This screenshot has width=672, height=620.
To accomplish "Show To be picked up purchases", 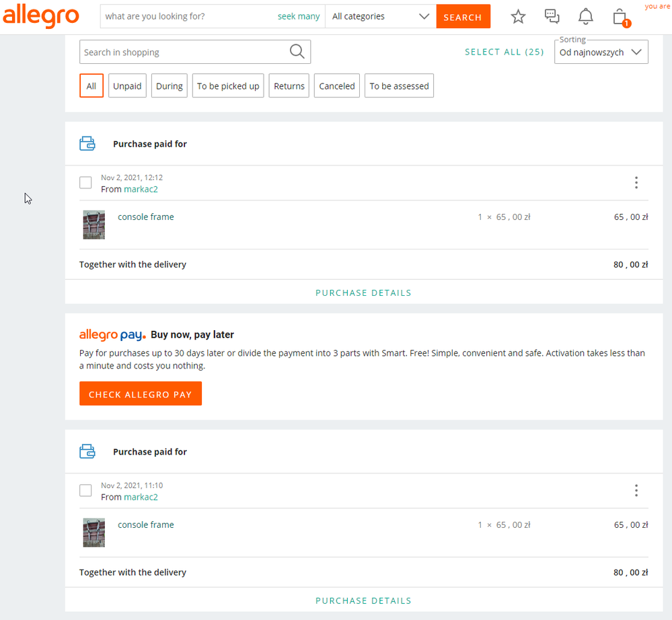I will click(x=228, y=85).
